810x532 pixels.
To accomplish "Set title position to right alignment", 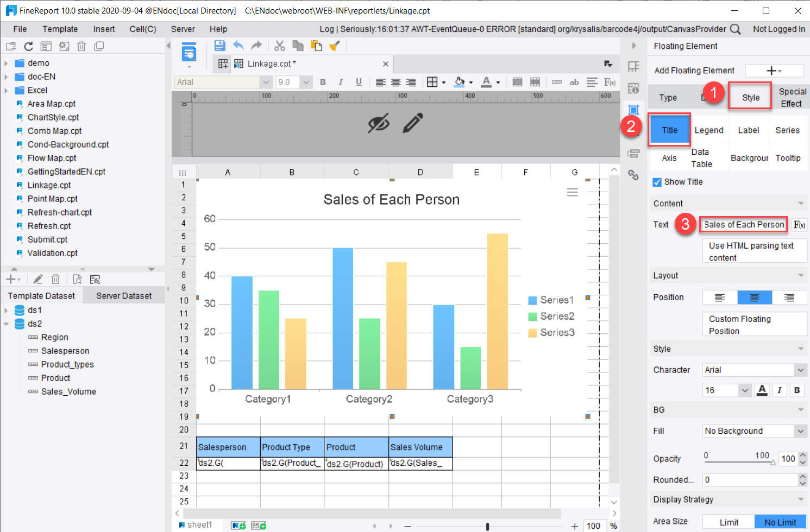I will pyautogui.click(x=789, y=297).
